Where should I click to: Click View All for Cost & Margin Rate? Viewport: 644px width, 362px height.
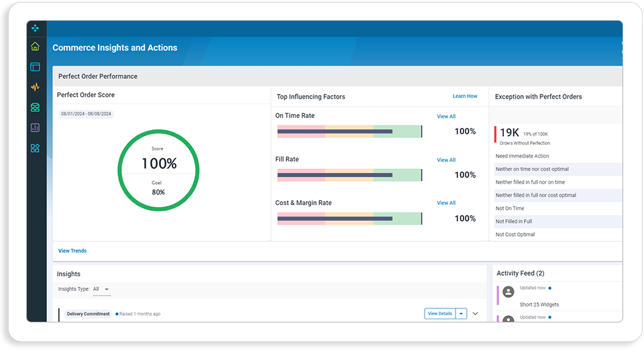446,203
